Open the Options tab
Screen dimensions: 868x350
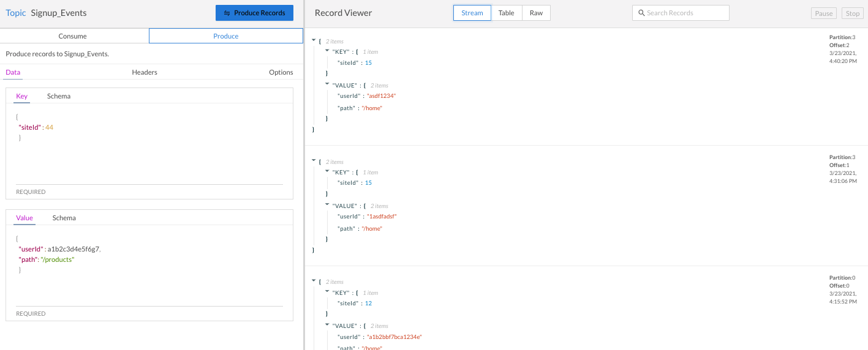[281, 72]
